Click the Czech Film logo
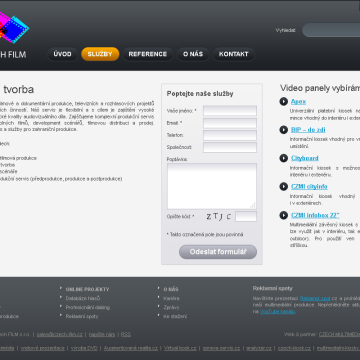 pyautogui.click(x=13, y=35)
